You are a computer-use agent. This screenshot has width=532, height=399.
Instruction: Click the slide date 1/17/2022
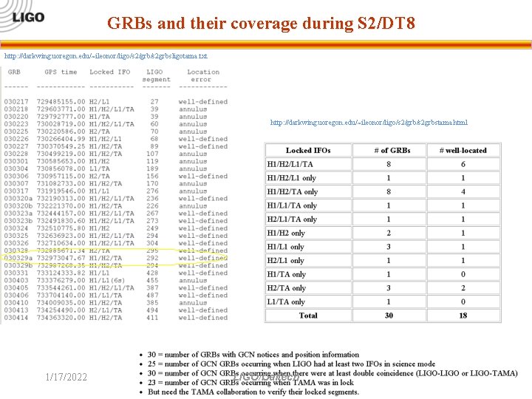click(x=66, y=377)
